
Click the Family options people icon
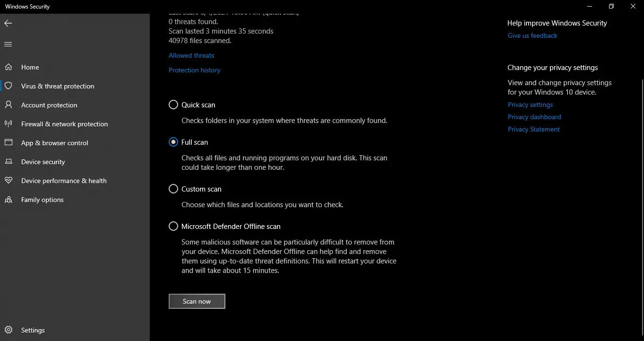pyautogui.click(x=9, y=200)
